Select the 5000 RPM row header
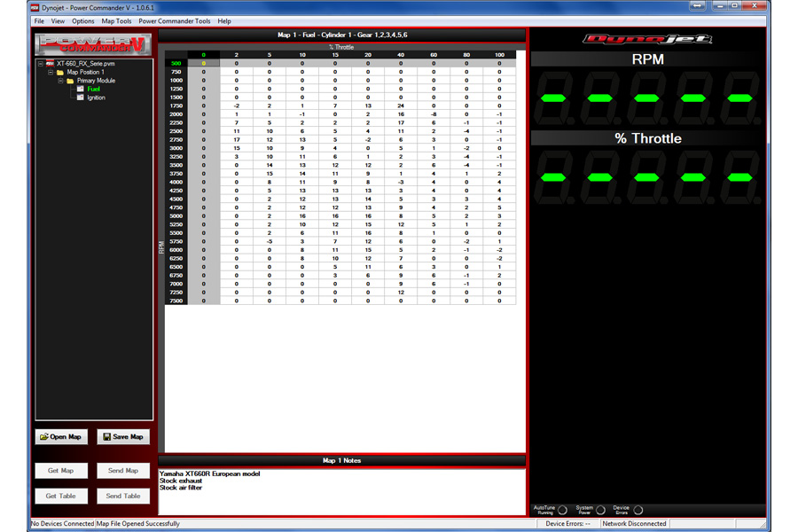798x532 pixels. 176,216
